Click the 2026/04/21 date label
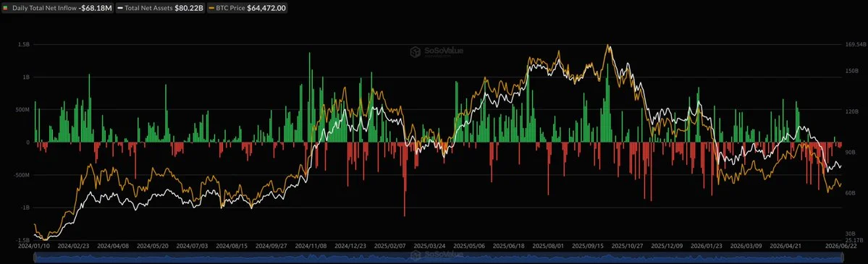 pos(785,245)
